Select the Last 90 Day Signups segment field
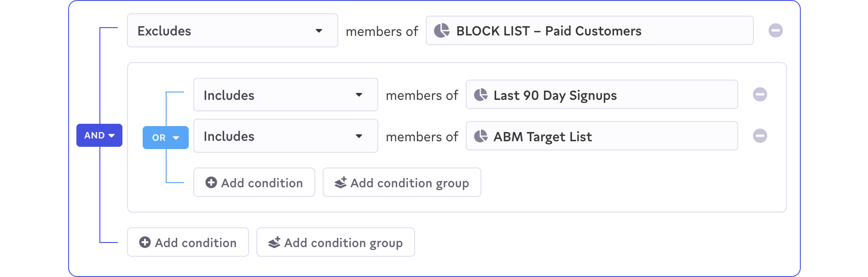This screenshot has height=277, width=868. pyautogui.click(x=602, y=95)
